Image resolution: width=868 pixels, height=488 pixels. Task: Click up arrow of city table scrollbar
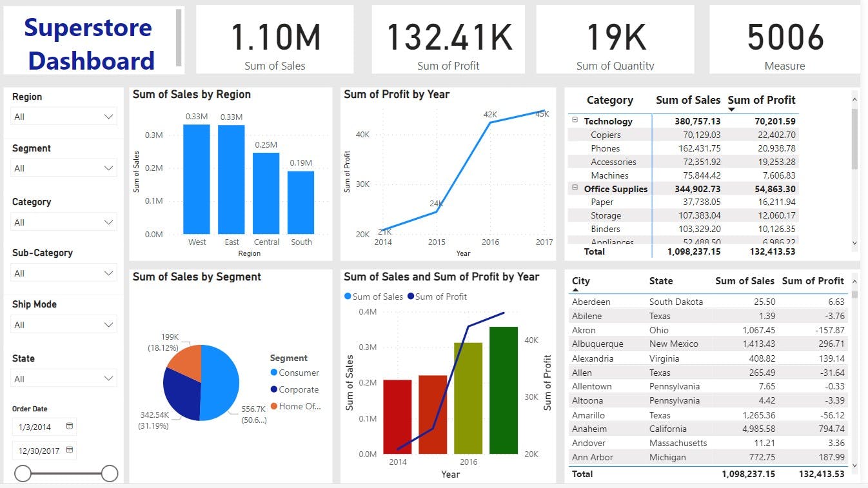855,282
